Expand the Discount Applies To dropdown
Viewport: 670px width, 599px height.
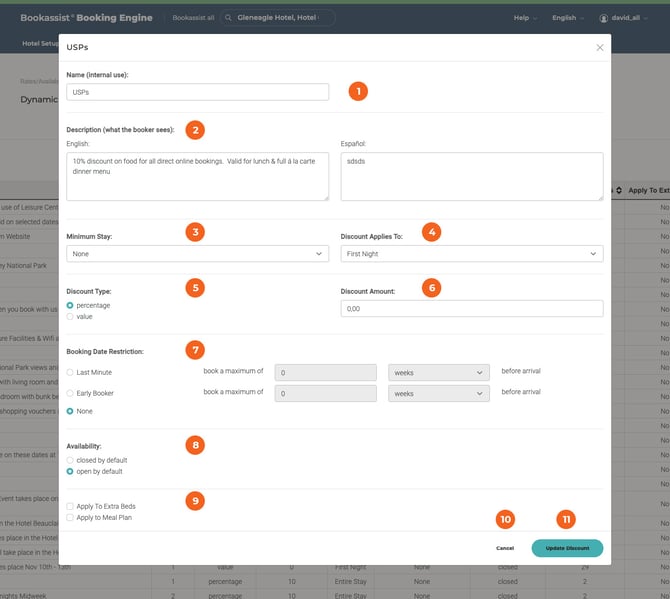point(471,255)
